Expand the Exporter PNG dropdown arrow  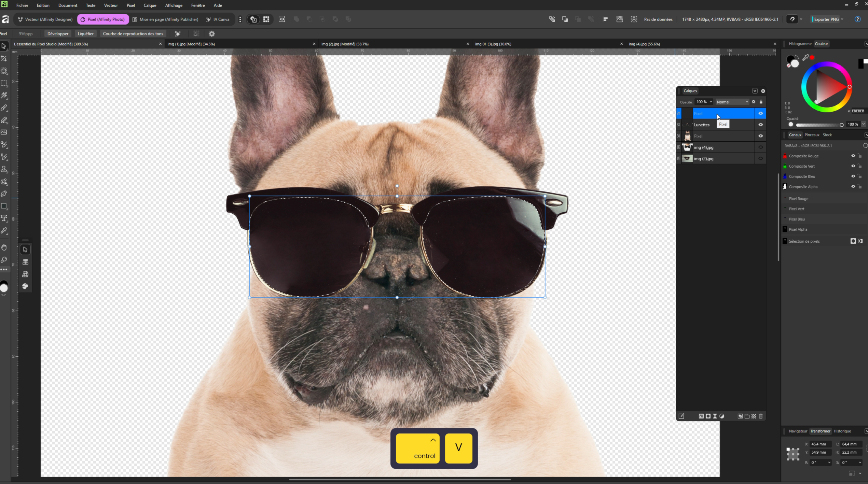point(842,19)
